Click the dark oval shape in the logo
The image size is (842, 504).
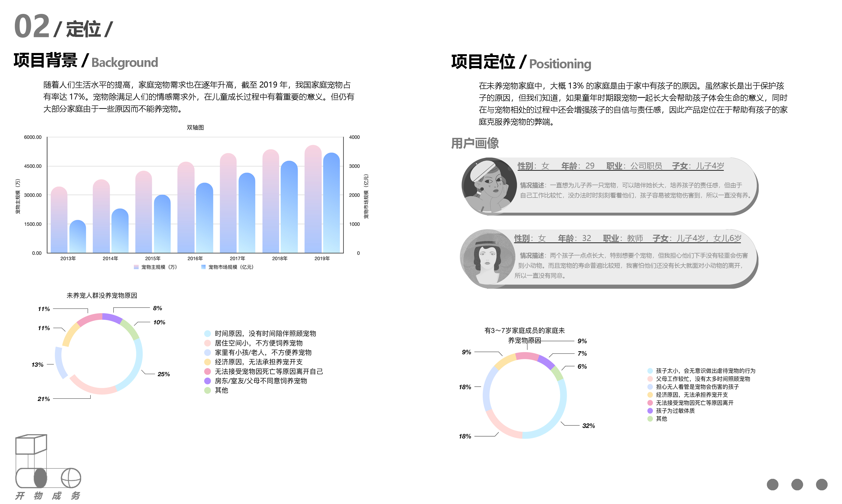pos(41,478)
